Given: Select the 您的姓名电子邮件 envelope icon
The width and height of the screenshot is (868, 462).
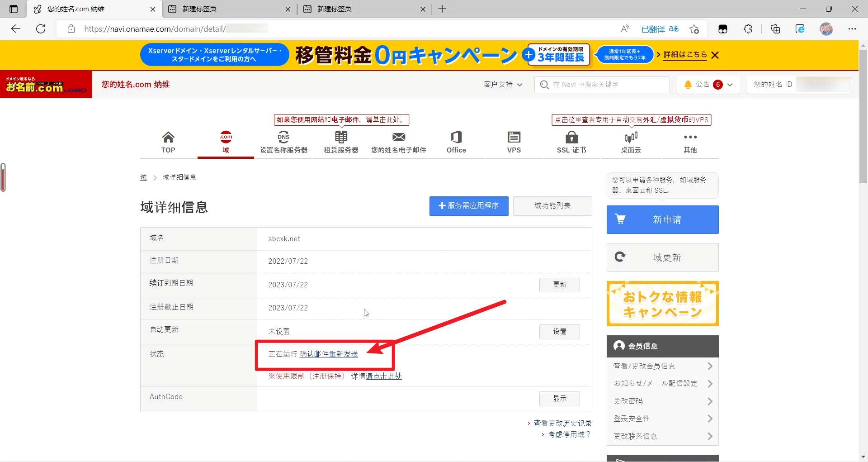Looking at the screenshot, I should coord(398,138).
